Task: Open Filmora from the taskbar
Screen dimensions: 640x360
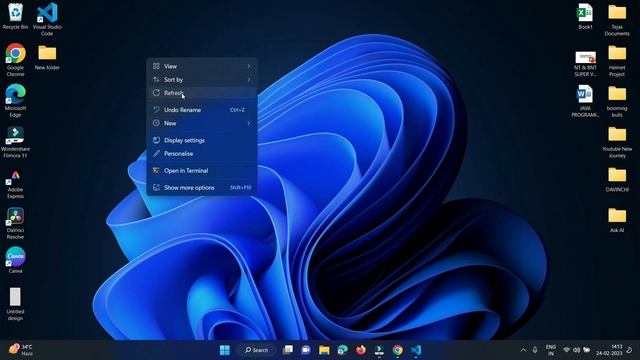Action: click(379, 350)
